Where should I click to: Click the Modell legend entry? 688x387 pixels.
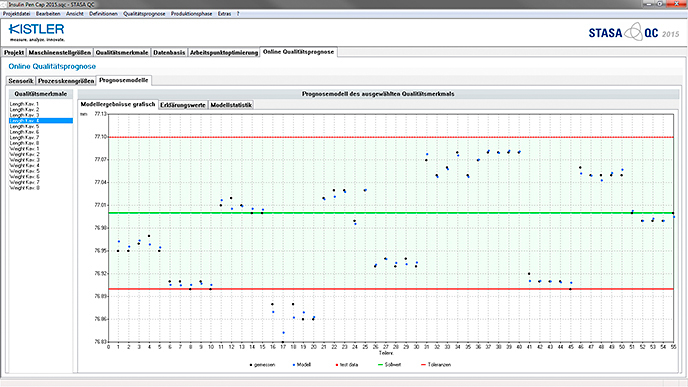tap(302, 365)
